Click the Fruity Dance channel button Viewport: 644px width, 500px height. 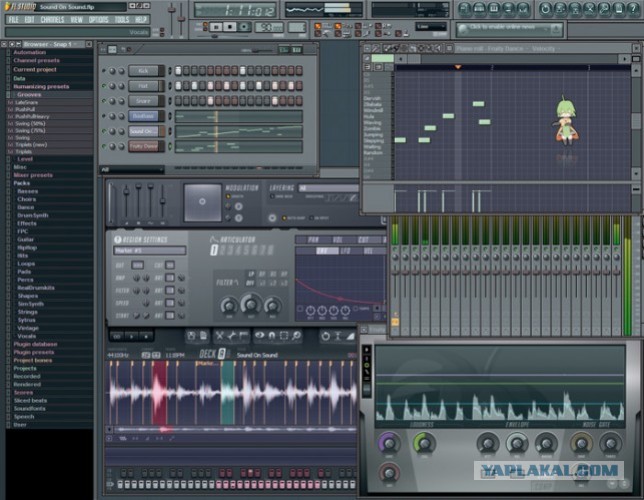pos(144,146)
